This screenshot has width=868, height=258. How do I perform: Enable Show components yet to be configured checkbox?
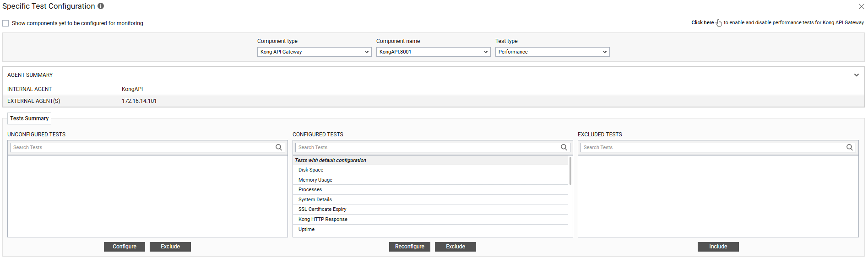6,23
